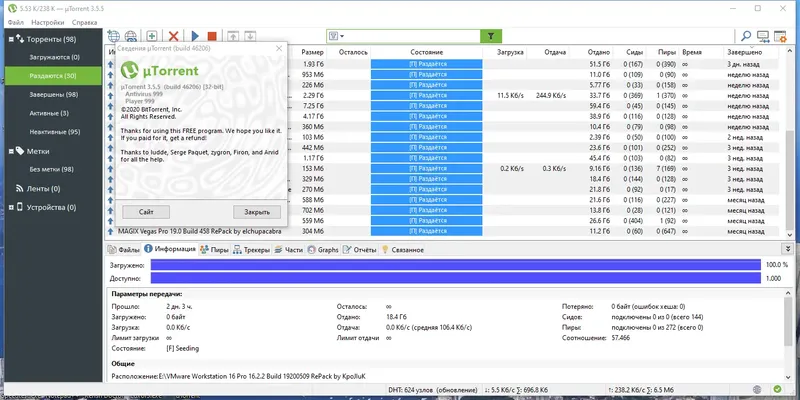Collapse the Торренты (98) tree node

point(11,39)
